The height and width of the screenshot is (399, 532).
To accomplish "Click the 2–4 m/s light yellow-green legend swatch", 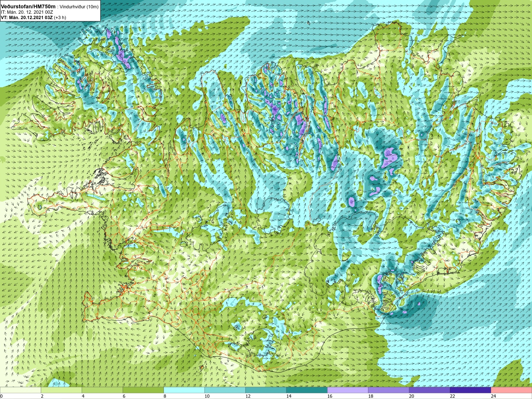I will tap(62, 390).
